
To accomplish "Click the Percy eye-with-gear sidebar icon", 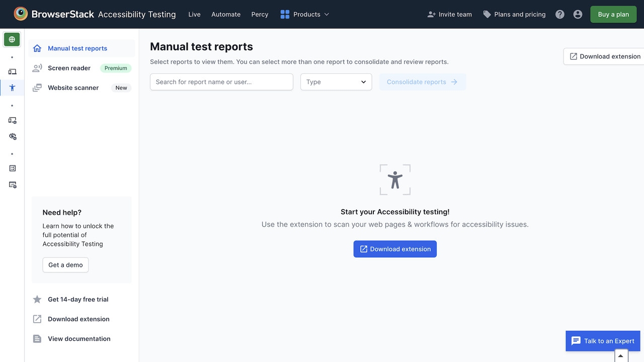I will (12, 136).
